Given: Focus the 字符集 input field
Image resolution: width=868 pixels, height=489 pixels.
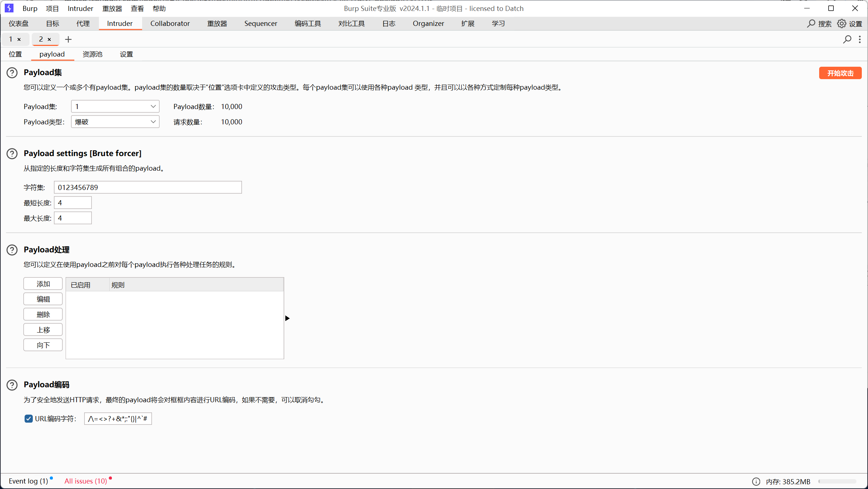Looking at the screenshot, I should click(x=148, y=187).
